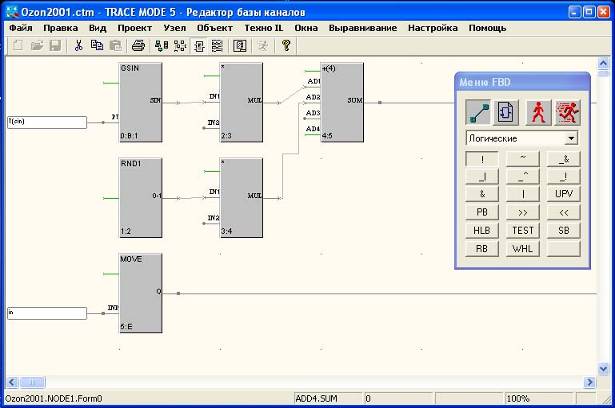Click the & logic block button
The image size is (615, 408).
pos(482,194)
